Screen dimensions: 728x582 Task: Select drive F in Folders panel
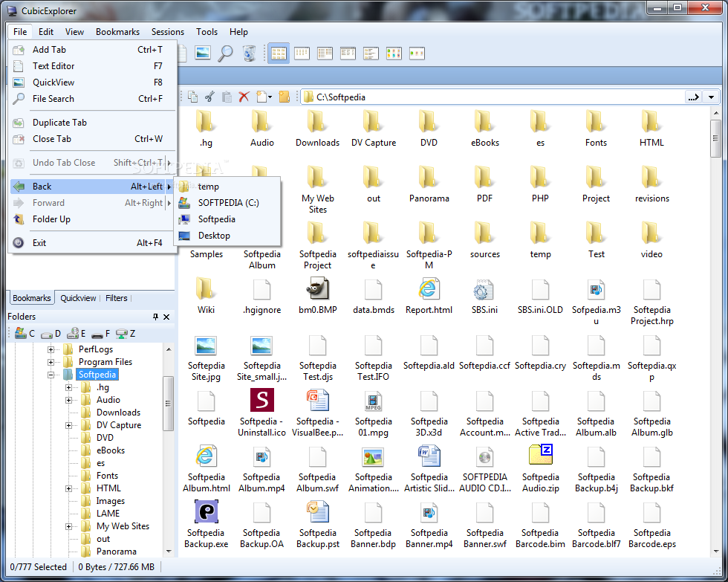(x=101, y=334)
